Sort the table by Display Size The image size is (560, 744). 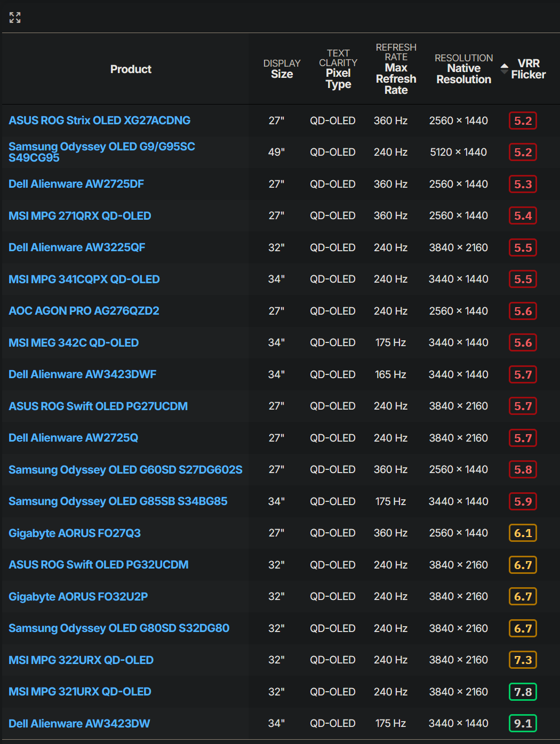point(282,69)
